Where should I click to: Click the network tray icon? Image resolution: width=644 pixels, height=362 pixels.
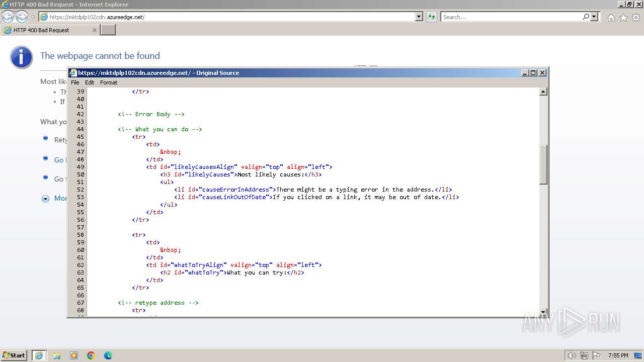pos(584,355)
